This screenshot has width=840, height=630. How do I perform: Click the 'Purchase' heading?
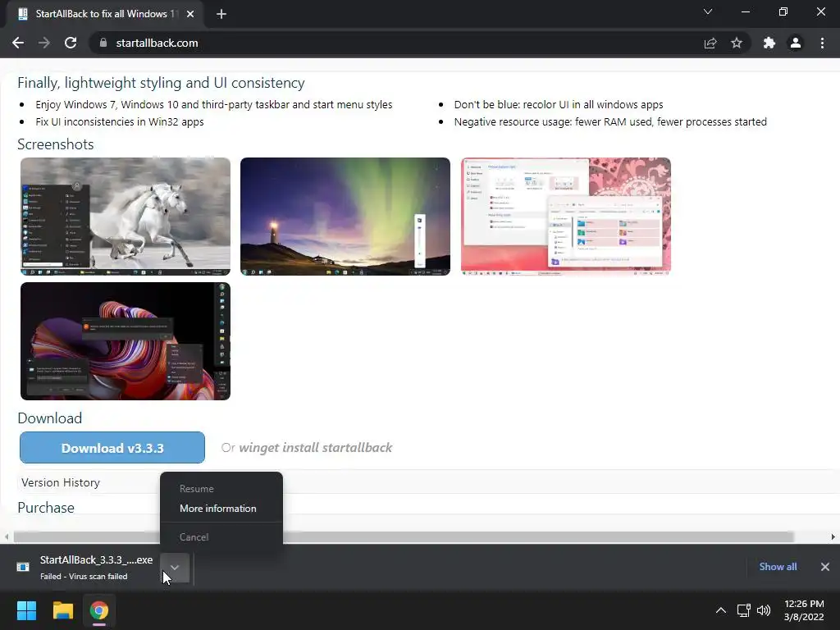point(46,508)
